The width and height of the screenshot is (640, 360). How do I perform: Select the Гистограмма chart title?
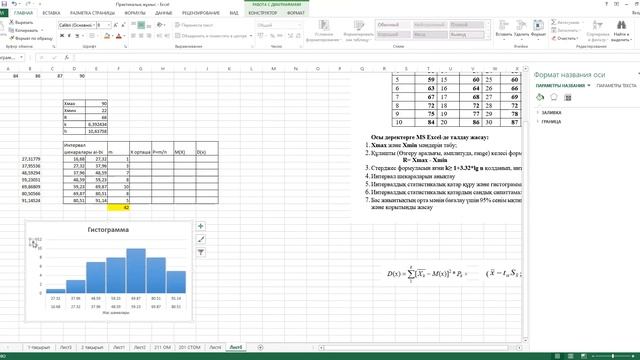tap(108, 230)
